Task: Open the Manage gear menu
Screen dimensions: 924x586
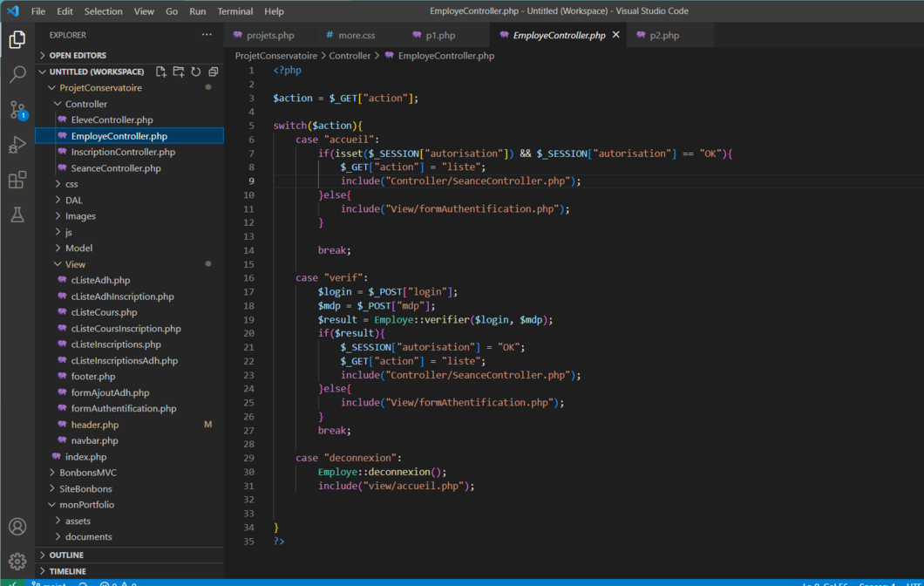Action: 17,562
